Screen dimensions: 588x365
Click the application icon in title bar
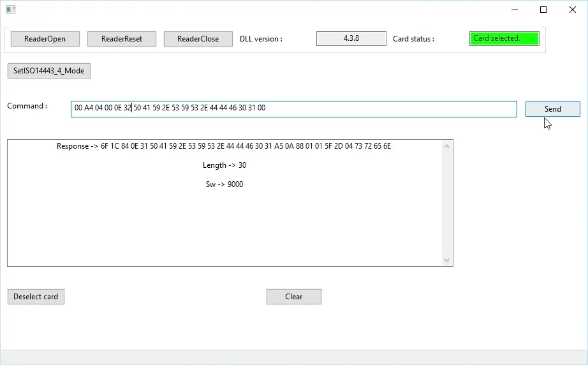[10, 10]
